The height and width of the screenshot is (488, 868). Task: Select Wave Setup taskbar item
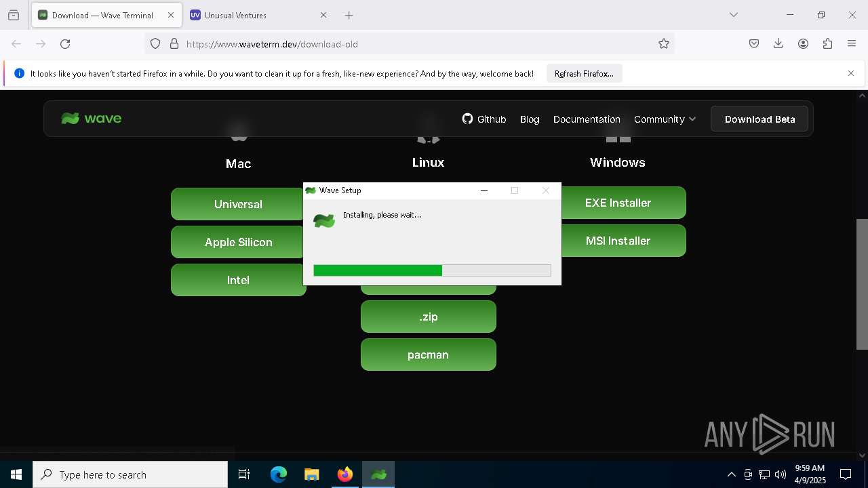378,474
